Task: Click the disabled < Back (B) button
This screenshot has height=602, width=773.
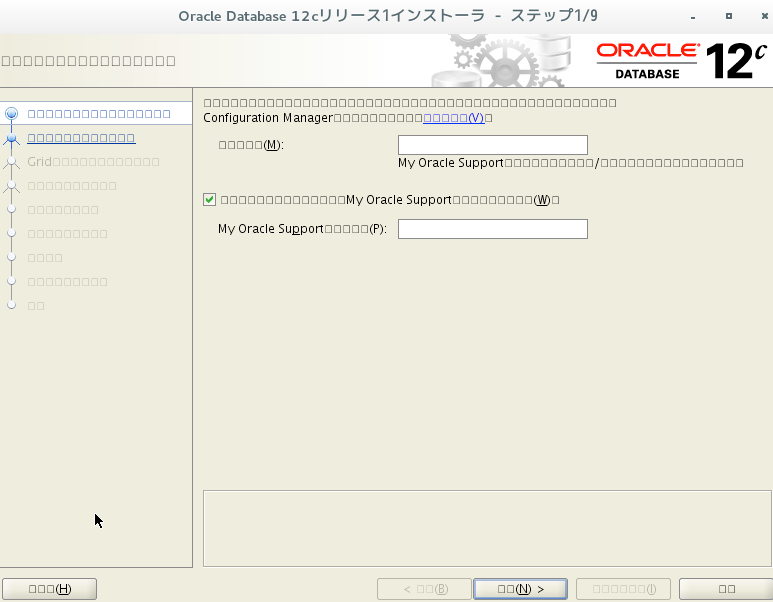Action: [424, 589]
